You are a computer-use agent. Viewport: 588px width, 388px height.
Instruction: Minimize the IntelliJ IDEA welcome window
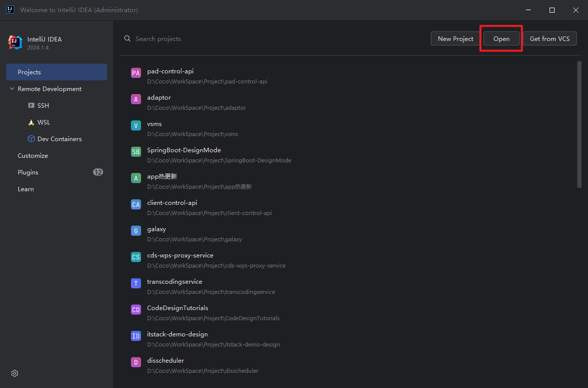[x=528, y=10]
